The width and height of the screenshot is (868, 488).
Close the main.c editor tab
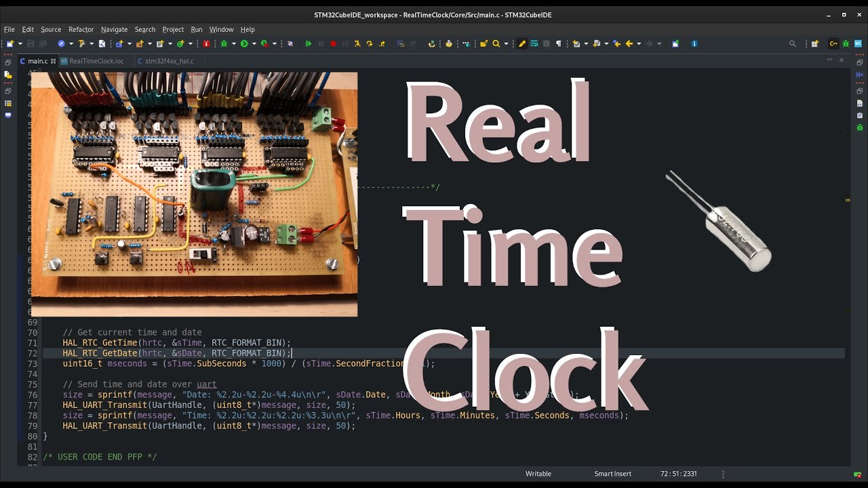click(54, 61)
